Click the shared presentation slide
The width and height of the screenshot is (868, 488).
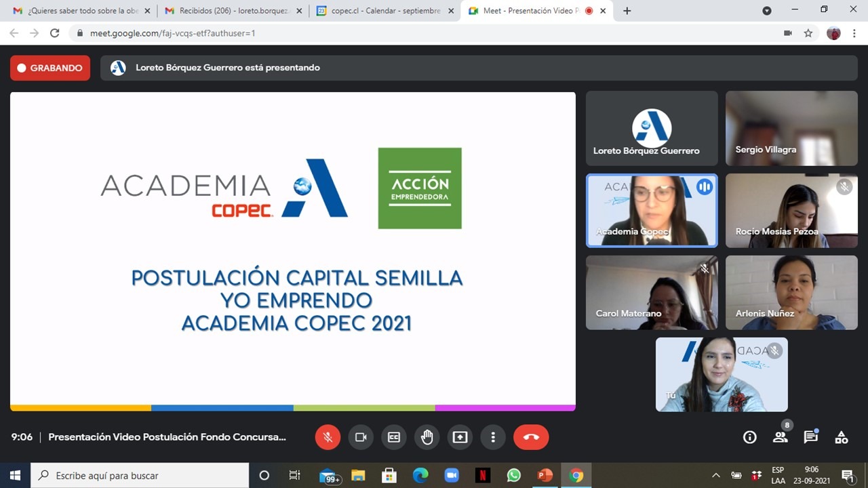click(293, 251)
